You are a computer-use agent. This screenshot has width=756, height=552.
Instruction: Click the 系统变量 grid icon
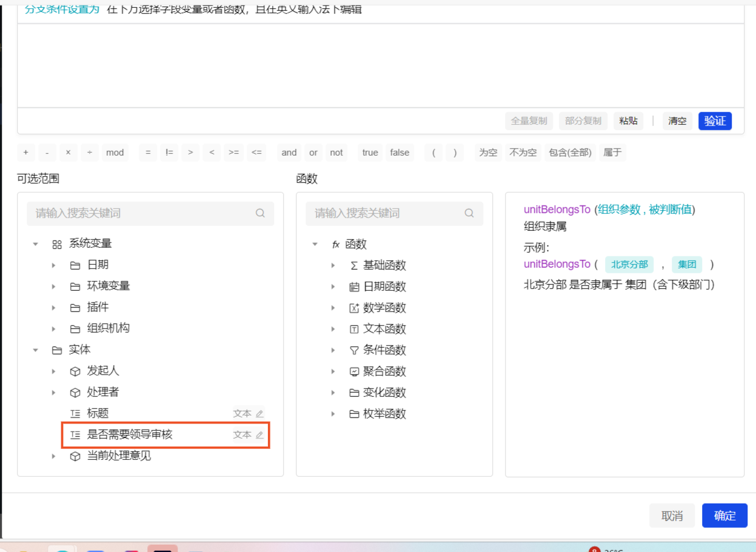click(57, 244)
